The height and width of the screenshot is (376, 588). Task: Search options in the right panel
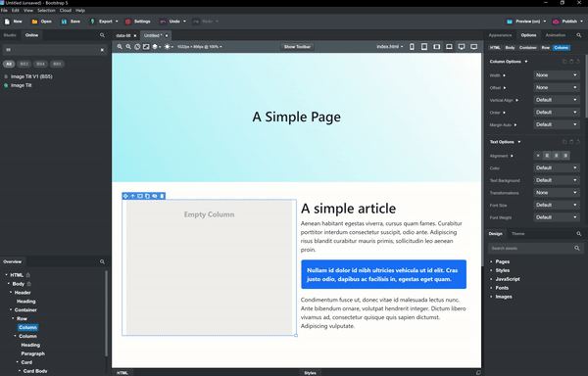click(x=578, y=35)
